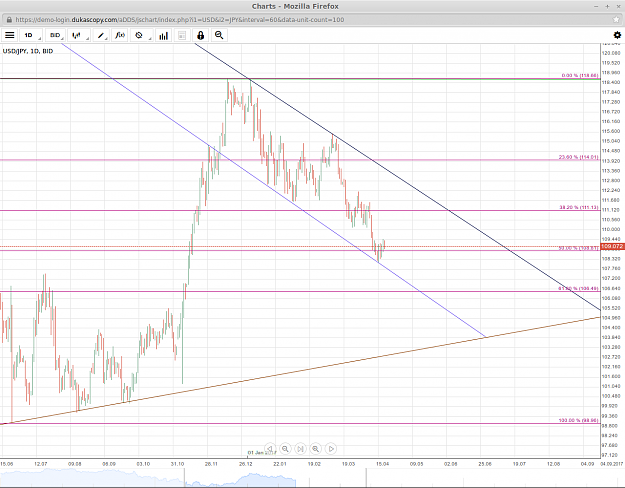625x488 pixels.
Task: Open the f(x) indicators tool
Action: point(120,35)
